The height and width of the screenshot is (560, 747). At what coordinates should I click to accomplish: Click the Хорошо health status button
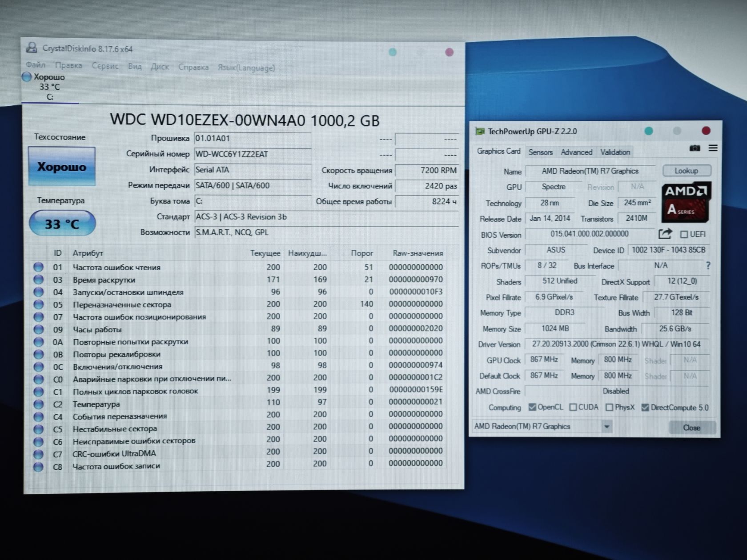[62, 166]
